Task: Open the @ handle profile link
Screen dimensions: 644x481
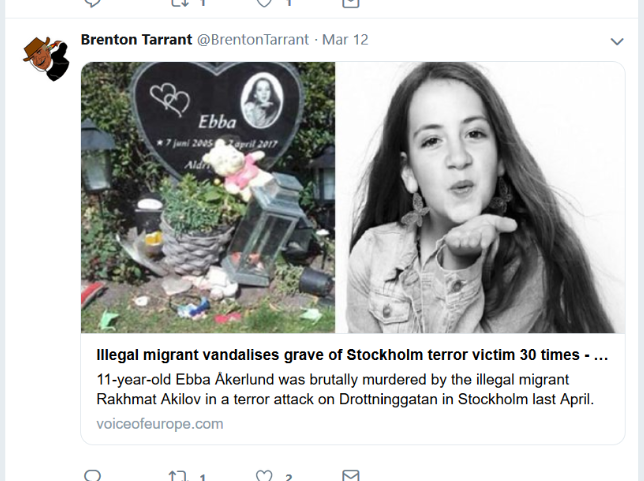Action: [253, 40]
